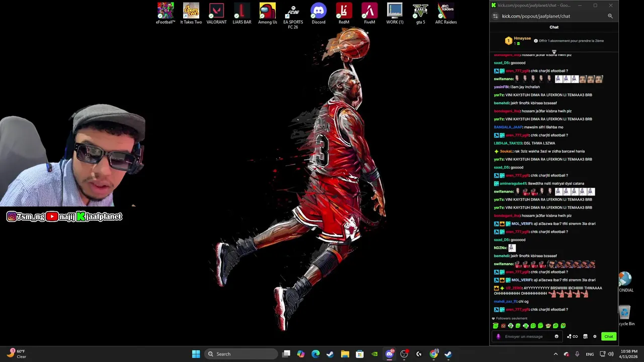Open the Windows Start menu
Viewport: 644px width, 362px height.
click(196, 354)
